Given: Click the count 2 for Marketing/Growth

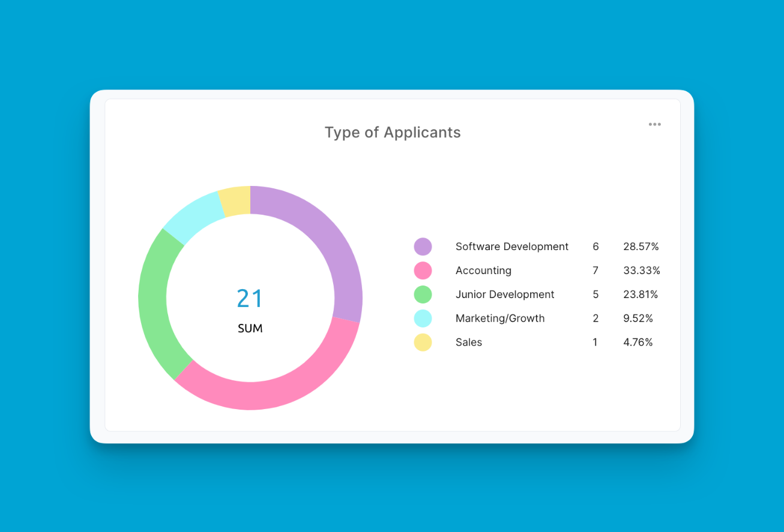Looking at the screenshot, I should point(596,318).
